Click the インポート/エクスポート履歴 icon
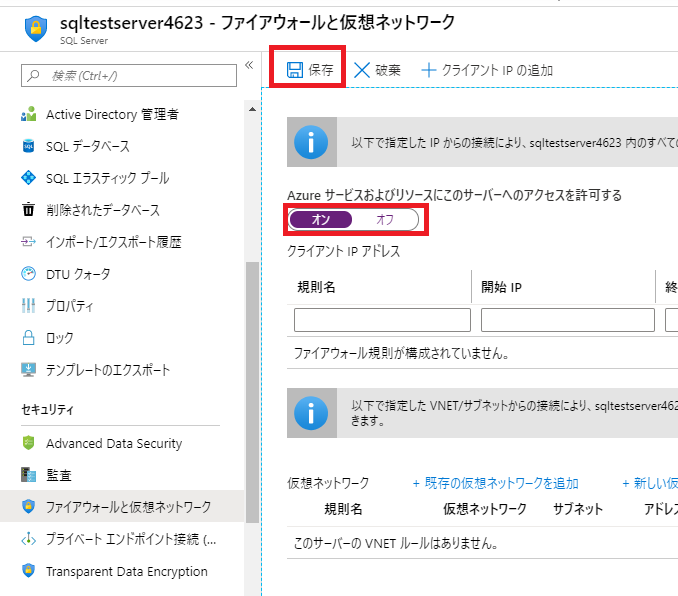The image size is (678, 596). coord(29,241)
